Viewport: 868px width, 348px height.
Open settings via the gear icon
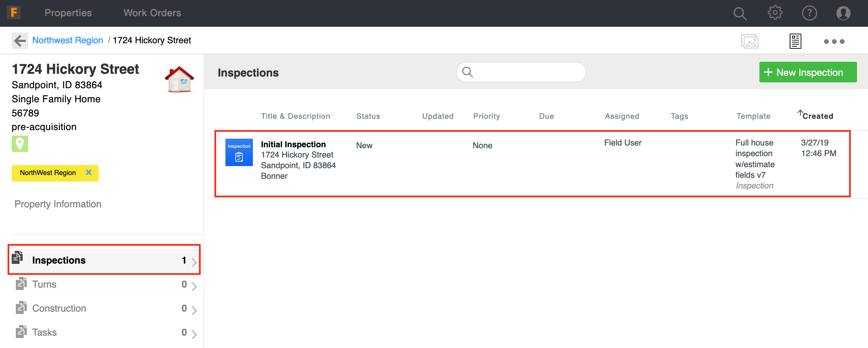775,13
